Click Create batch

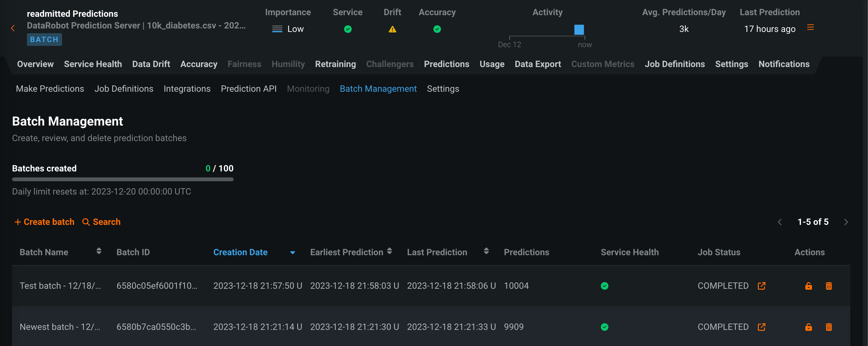[45, 222]
